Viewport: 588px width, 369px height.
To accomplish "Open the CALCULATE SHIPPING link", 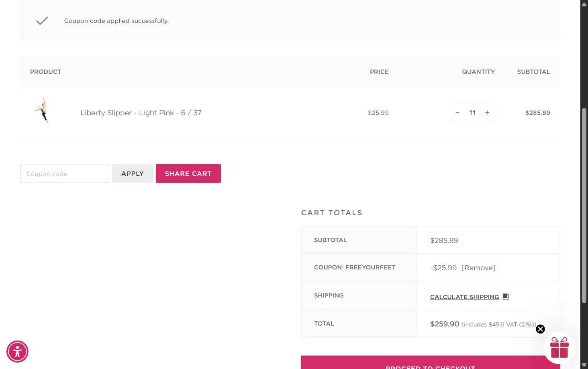I will tap(464, 297).
